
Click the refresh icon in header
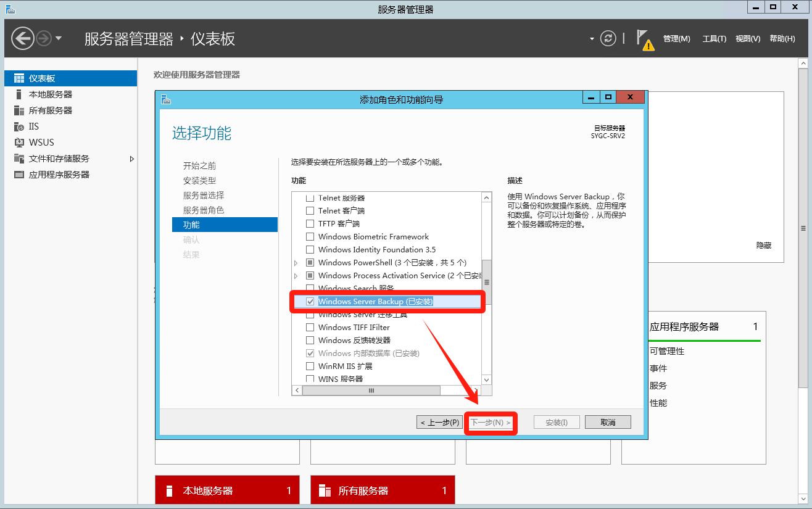point(608,38)
